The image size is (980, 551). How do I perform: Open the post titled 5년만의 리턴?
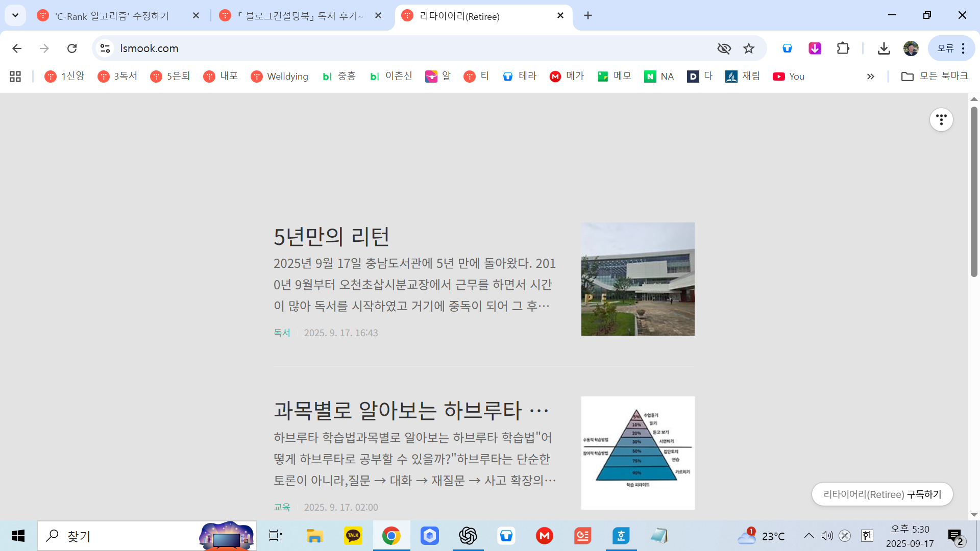[x=331, y=236]
